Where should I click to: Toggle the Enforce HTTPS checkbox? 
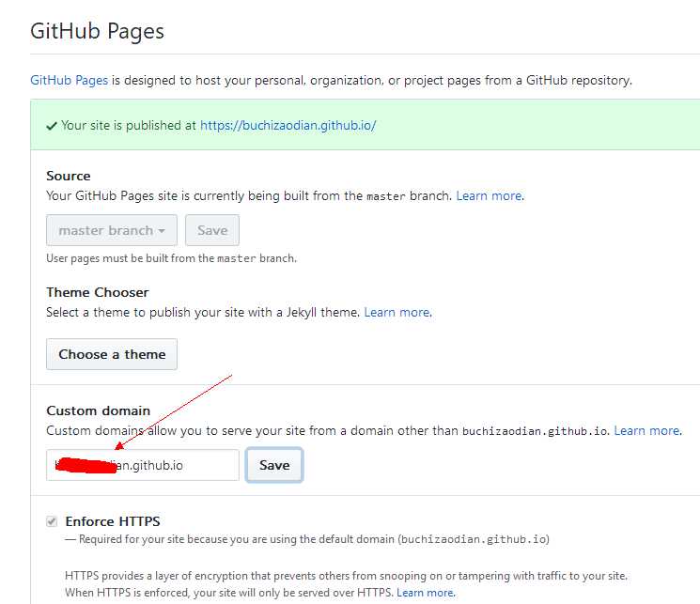[x=52, y=521]
